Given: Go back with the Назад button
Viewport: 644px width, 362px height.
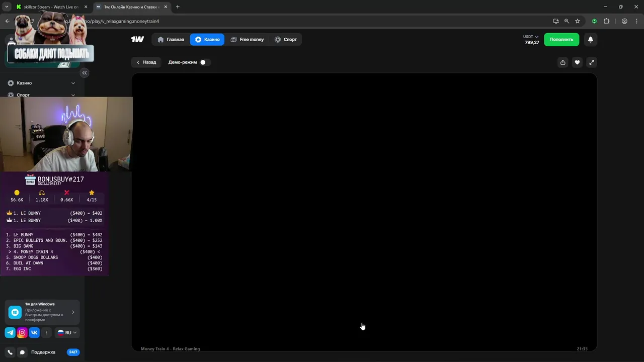Looking at the screenshot, I should click(x=146, y=62).
